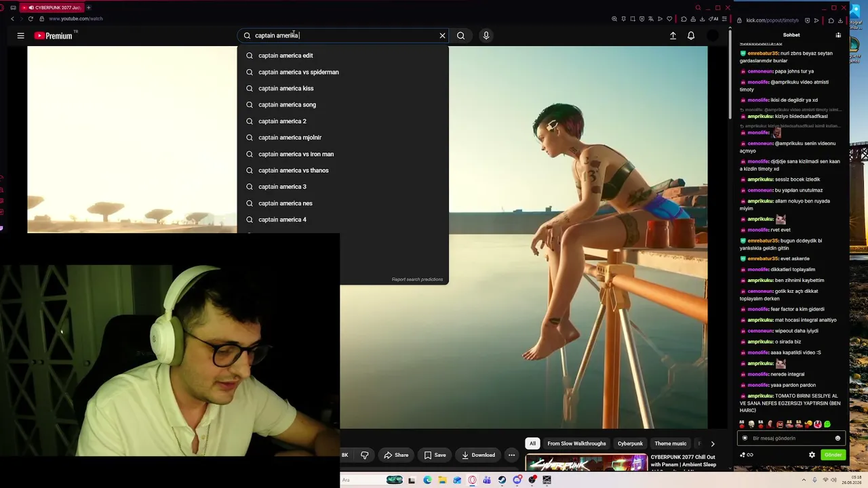
Task: Open a new browser tab
Action: click(x=88, y=7)
